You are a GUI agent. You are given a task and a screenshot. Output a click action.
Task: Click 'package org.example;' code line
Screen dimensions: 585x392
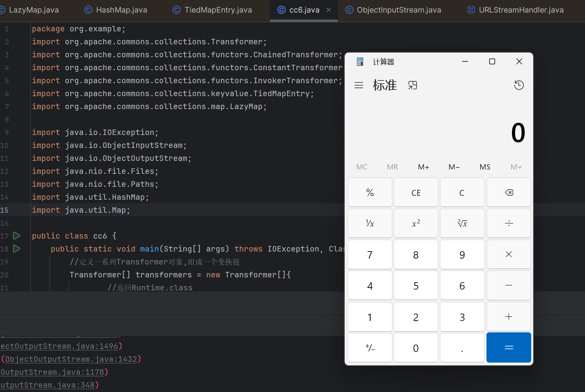pos(79,29)
